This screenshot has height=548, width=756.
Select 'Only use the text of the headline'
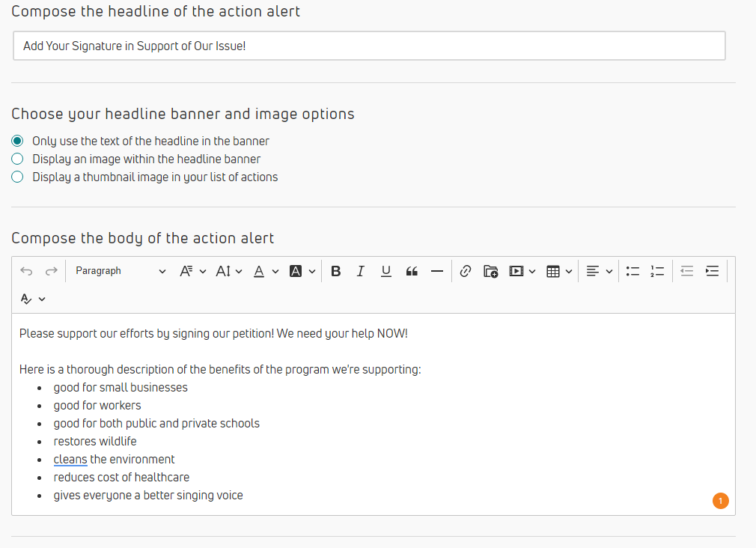[x=17, y=141]
